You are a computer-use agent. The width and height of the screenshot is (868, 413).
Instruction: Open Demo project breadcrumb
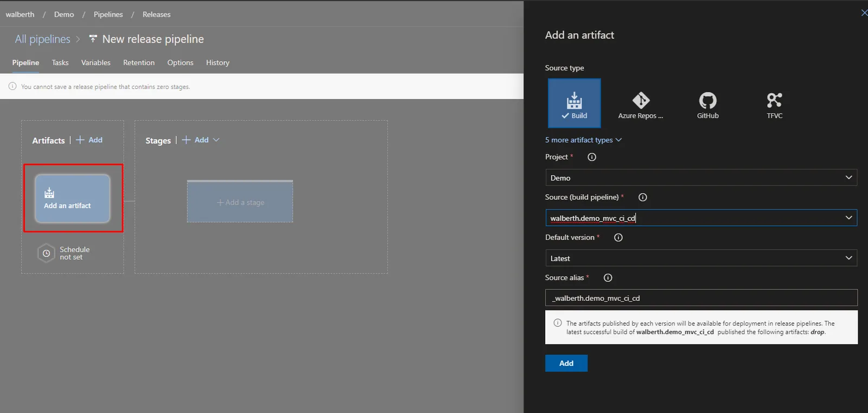(64, 15)
